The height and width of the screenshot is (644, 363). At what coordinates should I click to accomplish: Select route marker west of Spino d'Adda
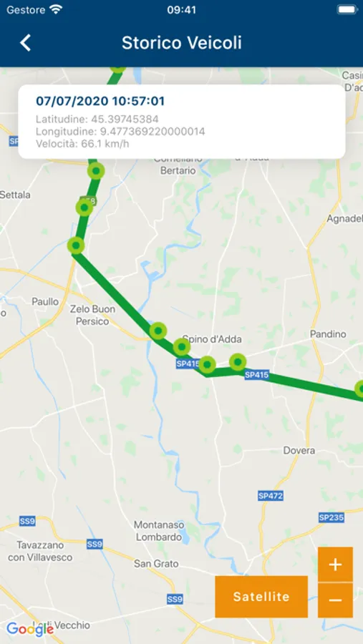pyautogui.click(x=158, y=331)
